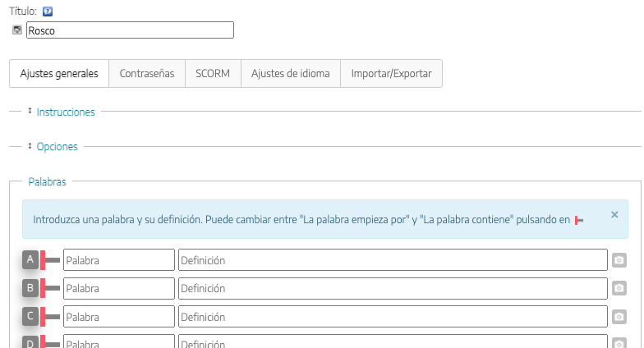Dismiss the blue info message
This screenshot has height=348, width=644.
click(614, 214)
